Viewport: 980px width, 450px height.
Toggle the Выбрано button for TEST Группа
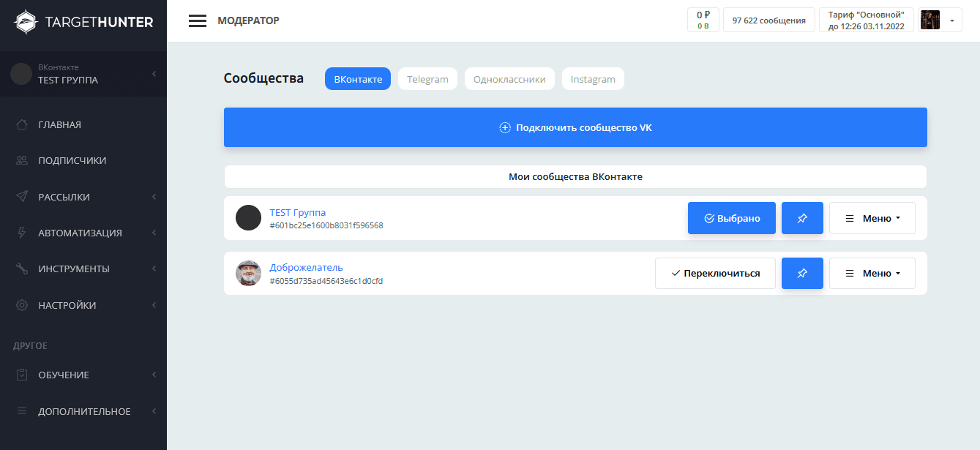tap(731, 218)
